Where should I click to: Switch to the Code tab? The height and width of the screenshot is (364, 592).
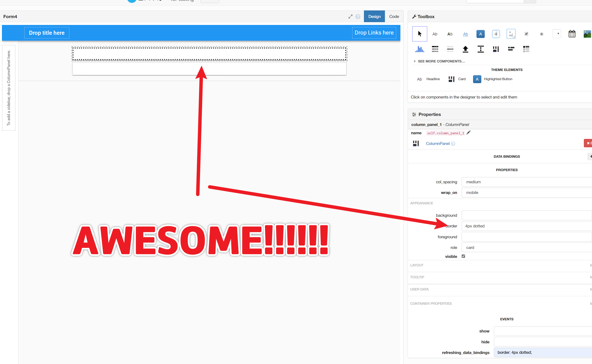(394, 17)
